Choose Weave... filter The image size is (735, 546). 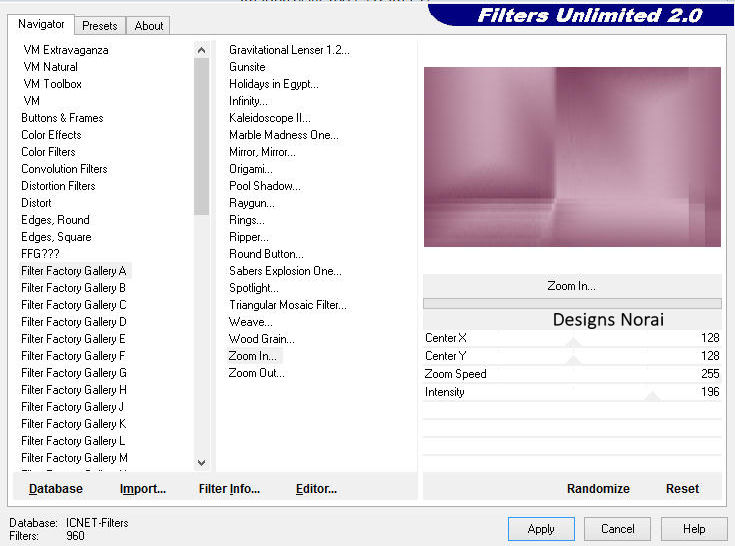pyautogui.click(x=250, y=322)
